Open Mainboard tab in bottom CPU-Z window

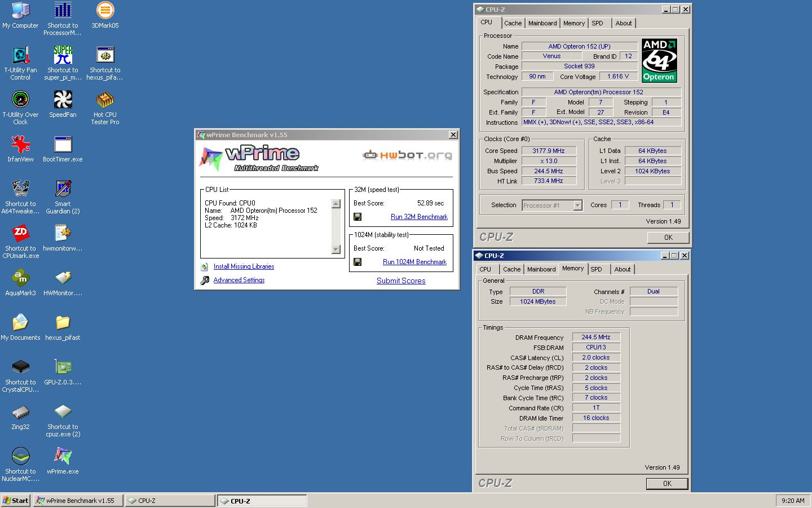click(x=541, y=269)
